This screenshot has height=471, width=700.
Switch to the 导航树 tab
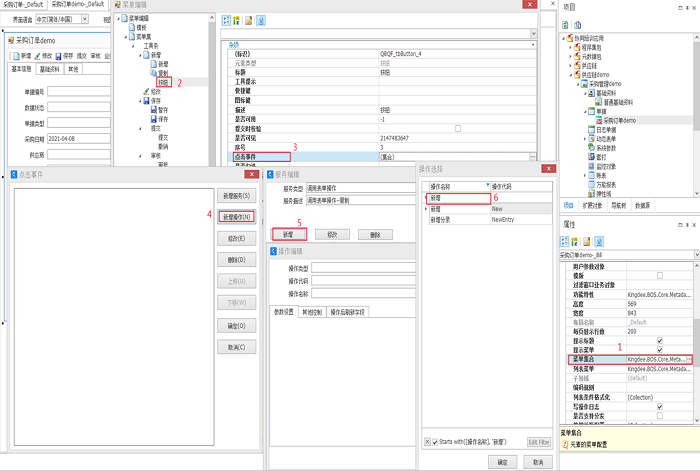click(618, 205)
